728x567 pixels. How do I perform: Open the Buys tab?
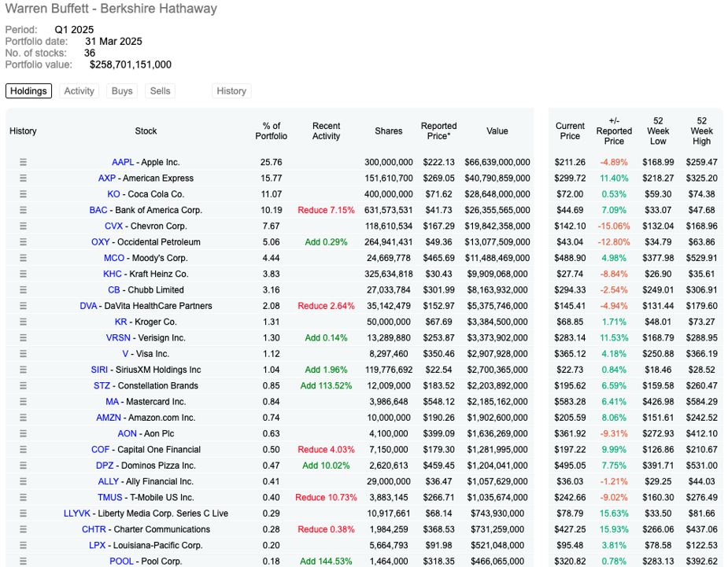[122, 91]
